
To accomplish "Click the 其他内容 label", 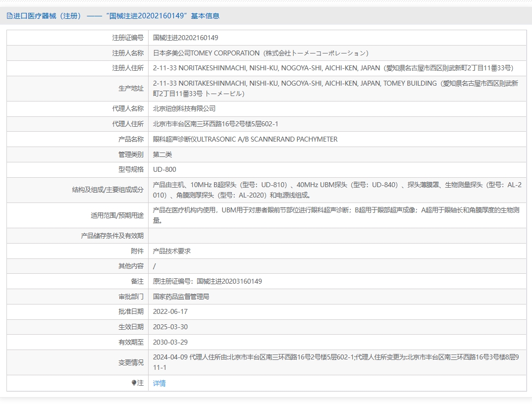I will point(131,266).
